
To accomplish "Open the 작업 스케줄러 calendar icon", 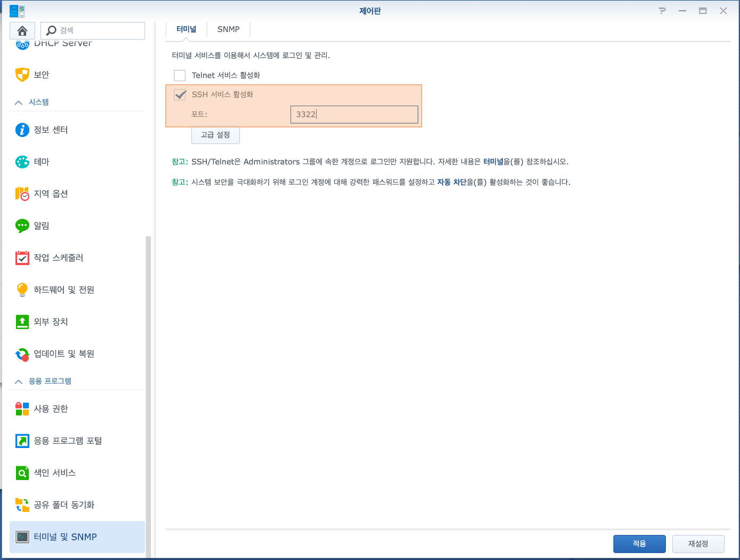I will tap(22, 258).
